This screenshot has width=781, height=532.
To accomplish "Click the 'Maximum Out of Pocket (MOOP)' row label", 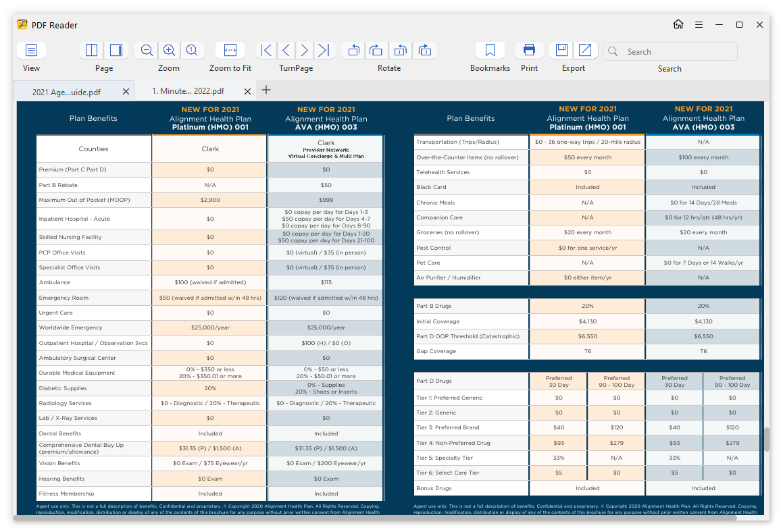I will pyautogui.click(x=84, y=200).
